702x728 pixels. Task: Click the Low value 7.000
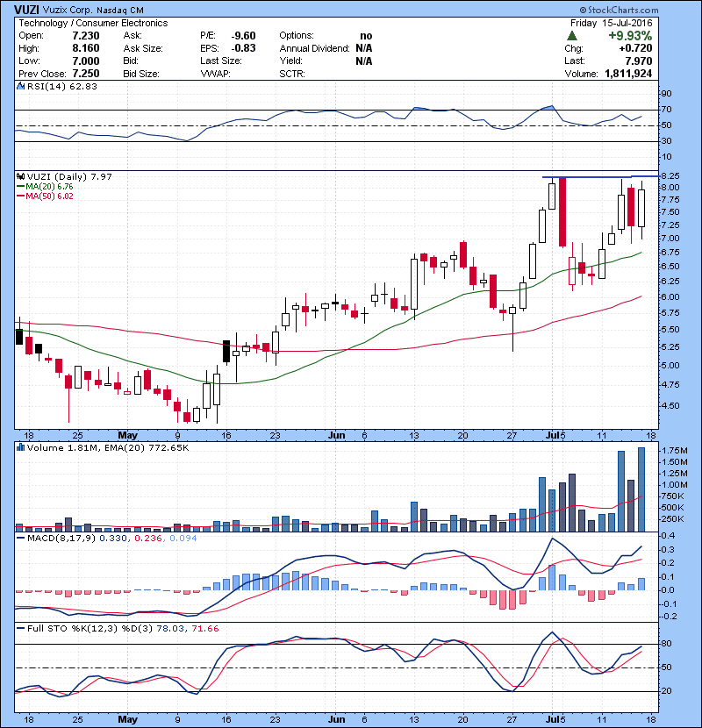click(86, 61)
